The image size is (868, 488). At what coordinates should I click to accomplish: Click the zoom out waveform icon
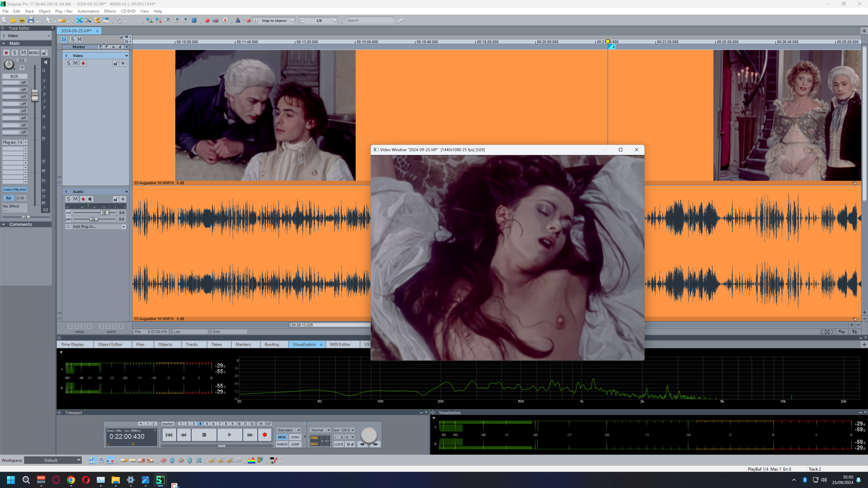coord(221,460)
